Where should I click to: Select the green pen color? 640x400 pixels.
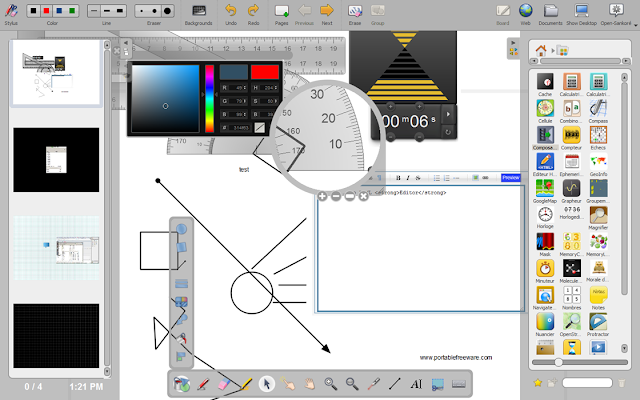point(72,11)
